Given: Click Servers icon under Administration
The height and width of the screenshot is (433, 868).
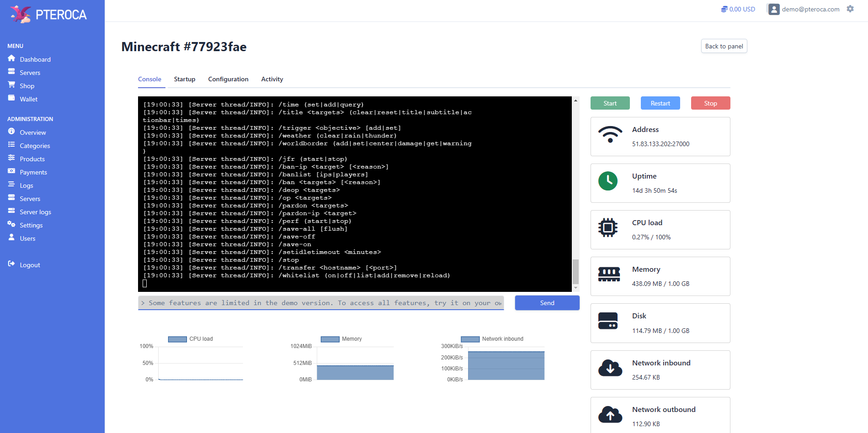Looking at the screenshot, I should 11,198.
